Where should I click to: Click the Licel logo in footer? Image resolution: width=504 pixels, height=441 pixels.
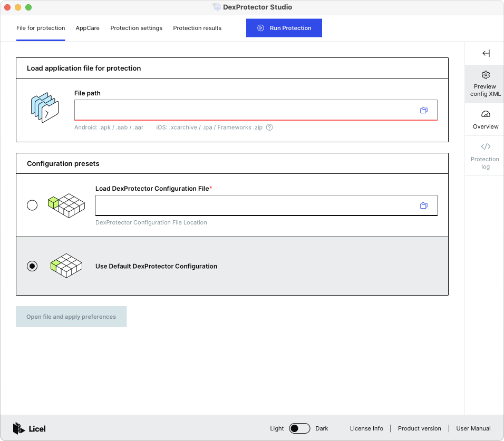(x=29, y=428)
